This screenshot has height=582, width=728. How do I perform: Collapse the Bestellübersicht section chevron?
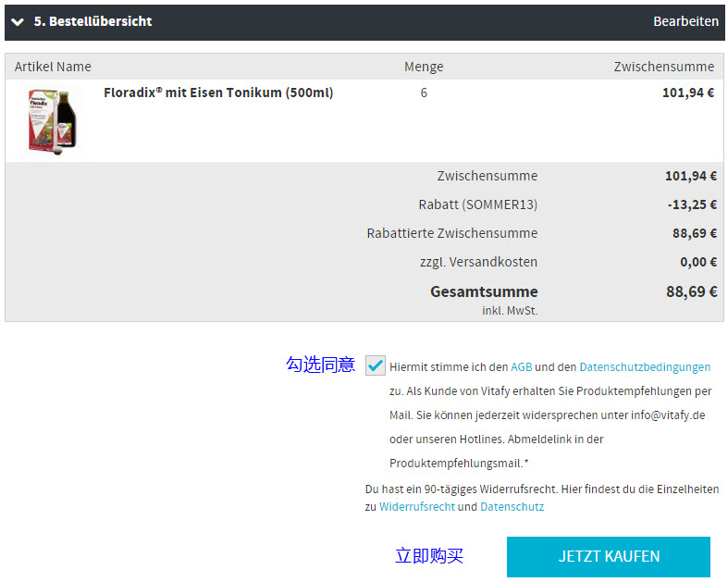click(18, 22)
